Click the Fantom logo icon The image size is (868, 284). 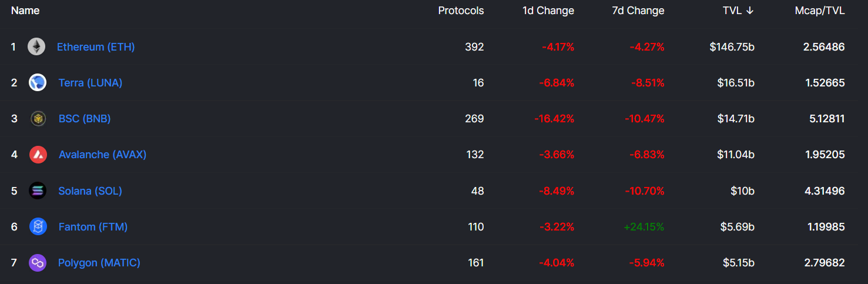click(38, 226)
